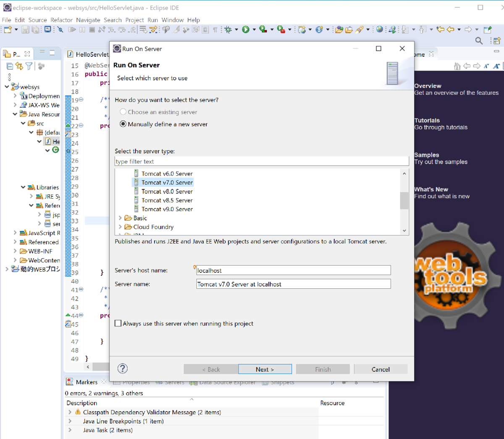Screen dimensions: 504x439
Task: Click Link with Editor in Package Explorer
Action: tap(19, 66)
